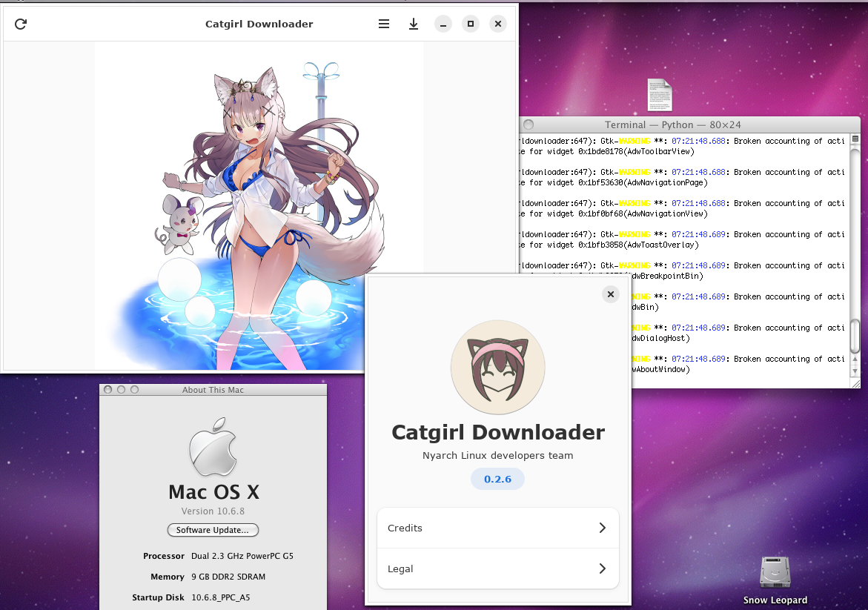Image resolution: width=868 pixels, height=610 pixels.
Task: Expand the Legal section
Action: [x=497, y=568]
